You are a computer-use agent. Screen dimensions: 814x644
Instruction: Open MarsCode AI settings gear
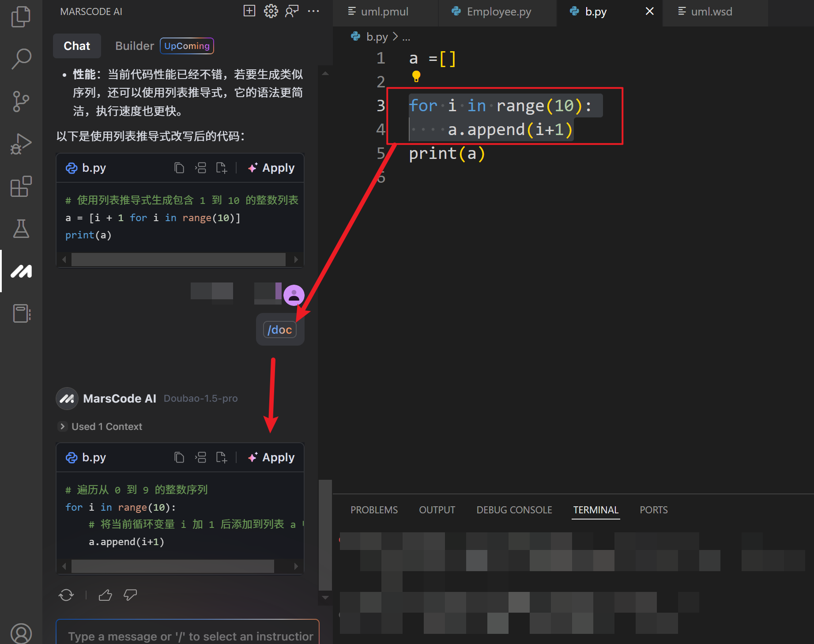click(x=271, y=11)
